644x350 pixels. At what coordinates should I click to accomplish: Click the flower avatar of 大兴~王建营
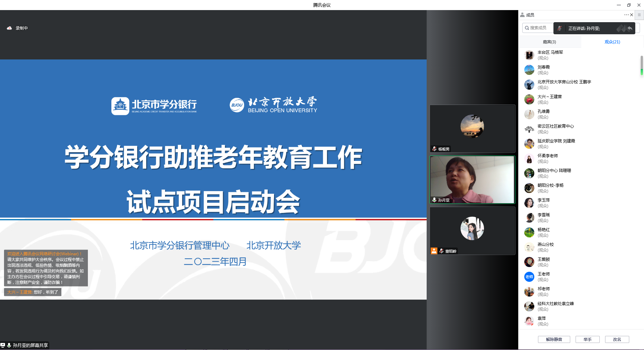pos(529,99)
